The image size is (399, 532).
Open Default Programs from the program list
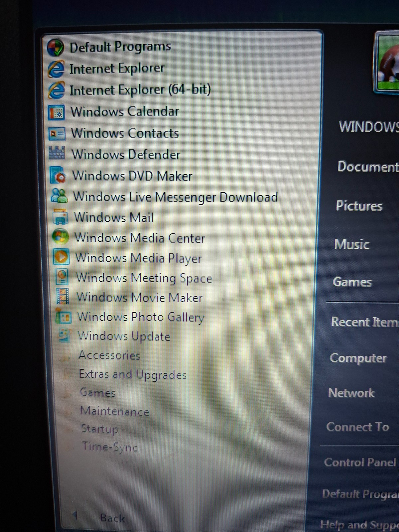click(x=120, y=47)
